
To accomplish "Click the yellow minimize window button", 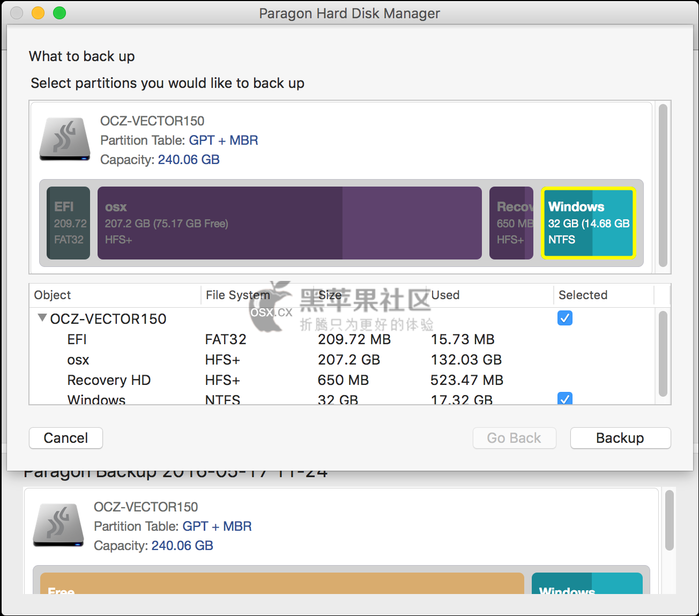I will pyautogui.click(x=38, y=13).
